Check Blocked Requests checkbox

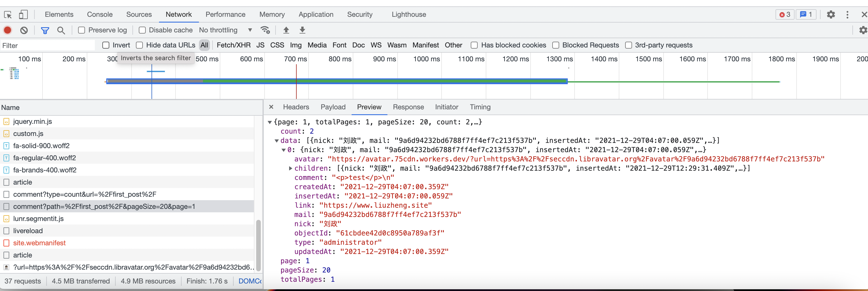click(556, 45)
